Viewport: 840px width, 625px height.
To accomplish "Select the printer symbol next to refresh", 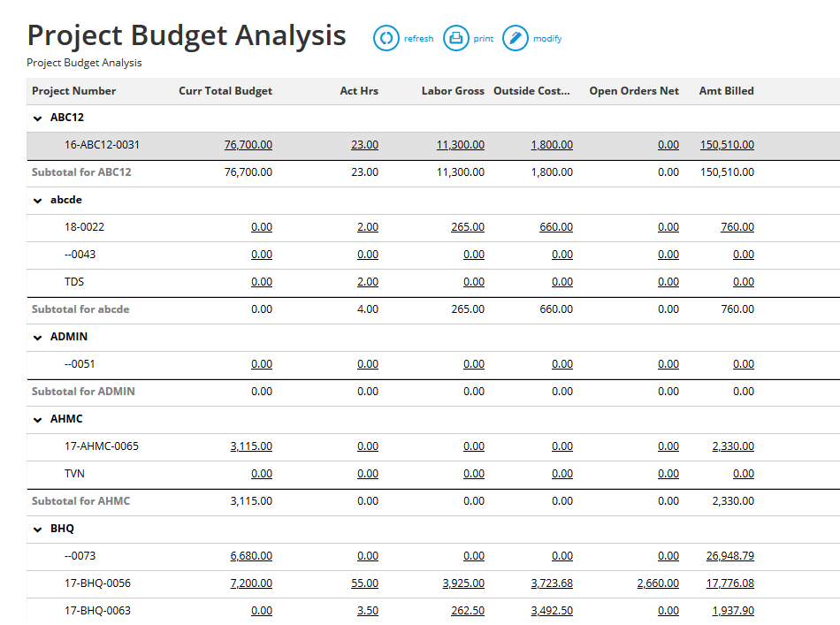I will click(455, 38).
